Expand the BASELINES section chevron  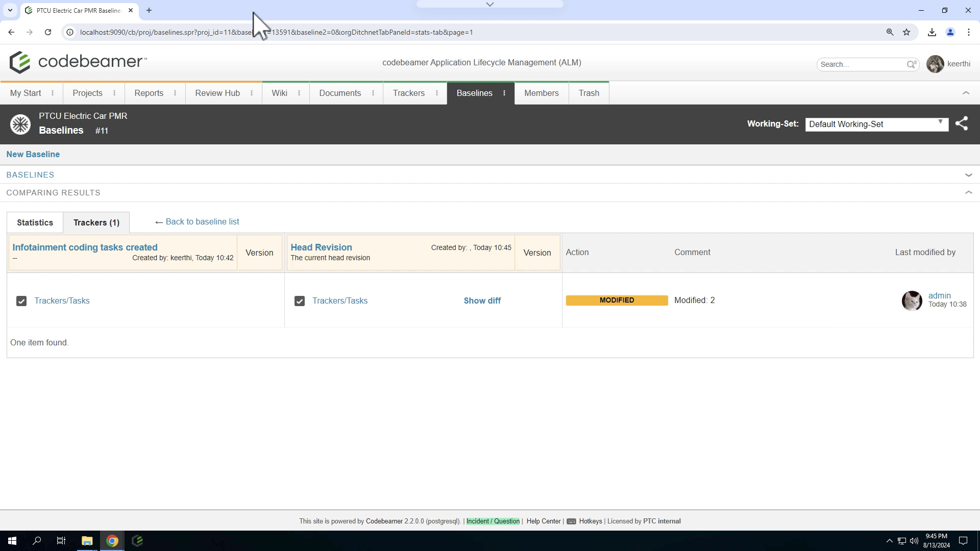coord(968,175)
